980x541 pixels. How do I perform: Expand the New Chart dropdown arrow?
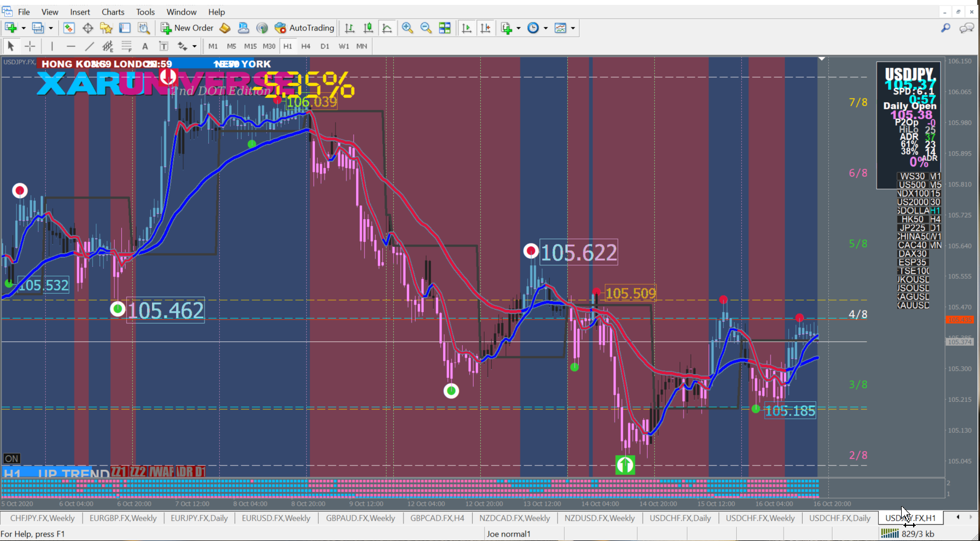[23, 28]
